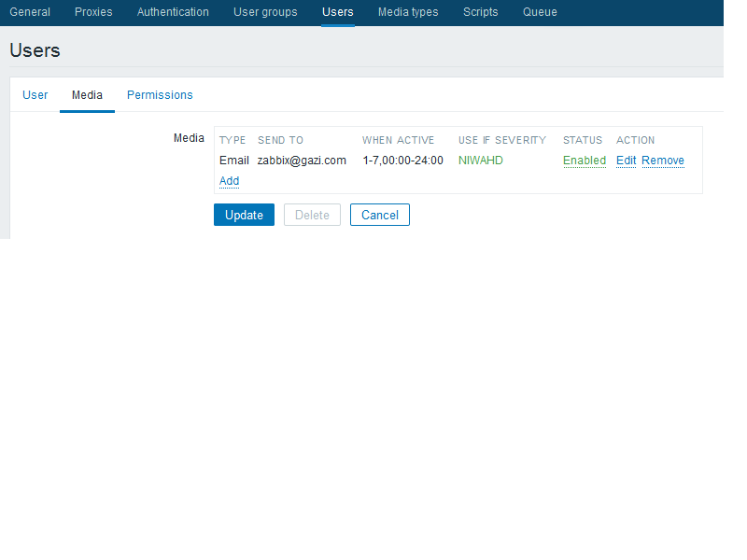Click the TYPE column header
Screen dimensions: 747x560
tap(233, 140)
